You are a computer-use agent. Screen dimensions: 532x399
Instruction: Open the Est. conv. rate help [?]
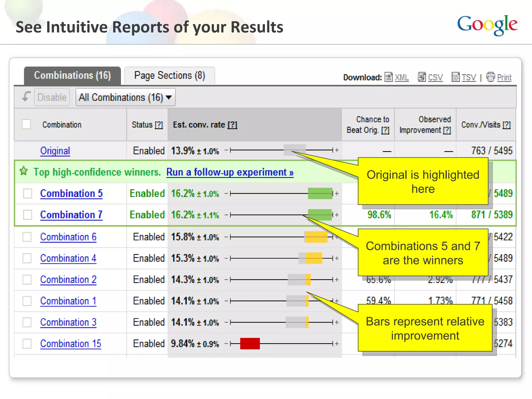click(x=232, y=125)
